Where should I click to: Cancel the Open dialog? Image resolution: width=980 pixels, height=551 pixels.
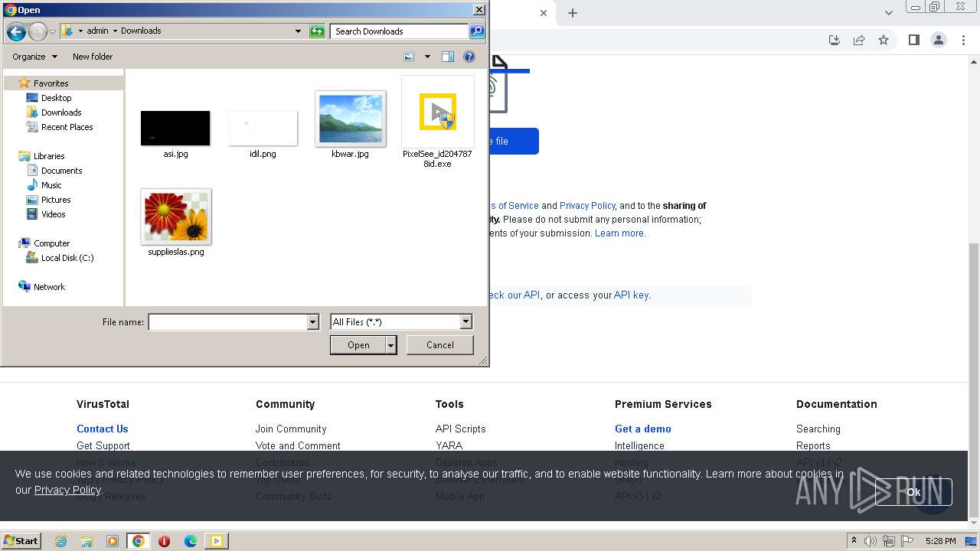coord(440,345)
